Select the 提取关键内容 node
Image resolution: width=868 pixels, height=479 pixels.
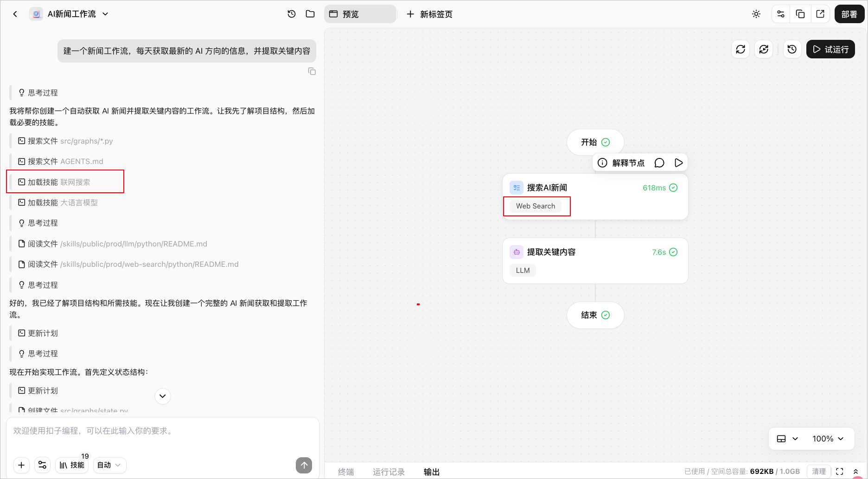[x=595, y=261]
